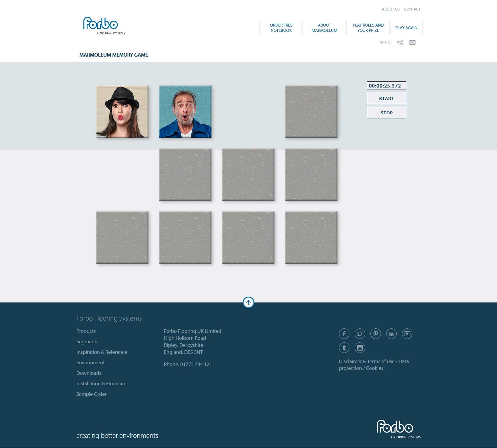Open the Order Free Notebook menu item
This screenshot has height=448, width=497.
pyautogui.click(x=281, y=28)
